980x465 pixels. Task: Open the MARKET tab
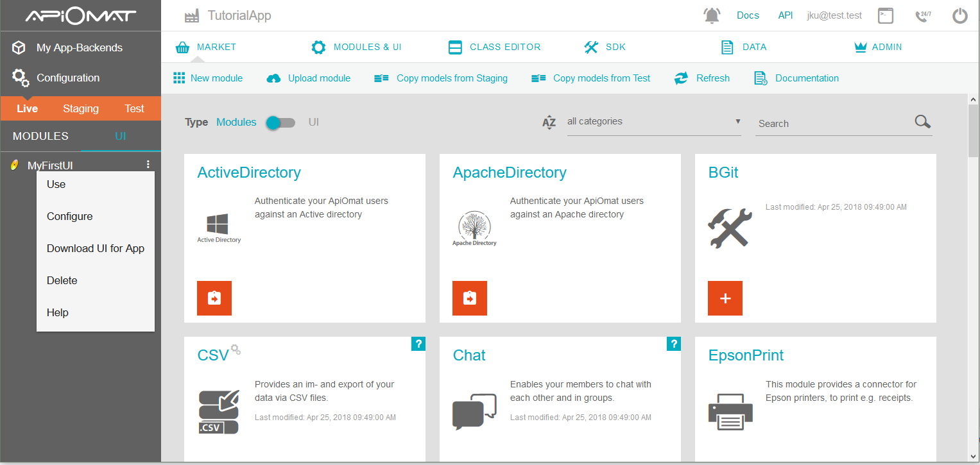(205, 47)
